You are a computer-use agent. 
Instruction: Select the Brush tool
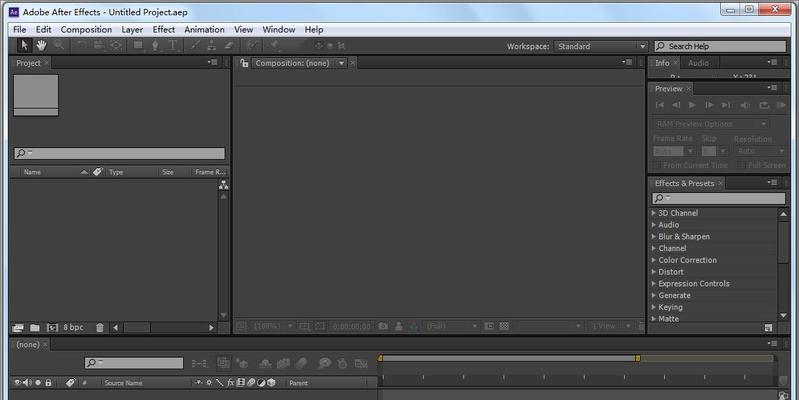tap(195, 45)
